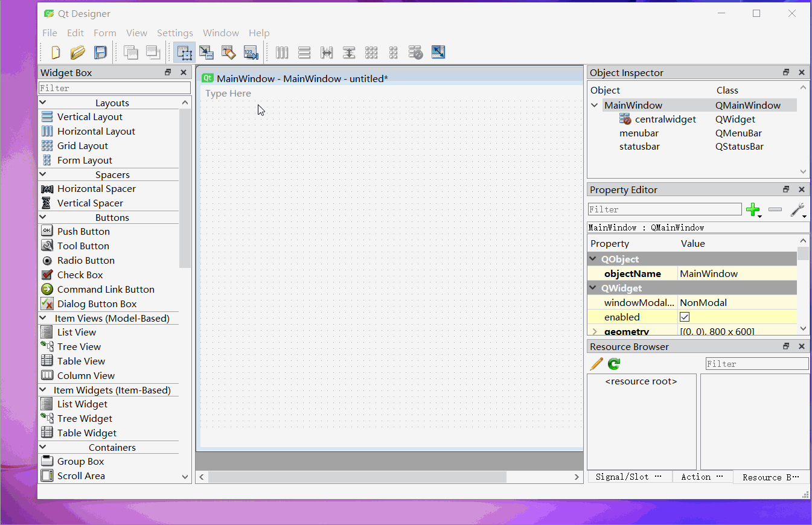
Task: Click the wrench configure Property Editor icon
Action: (798, 209)
